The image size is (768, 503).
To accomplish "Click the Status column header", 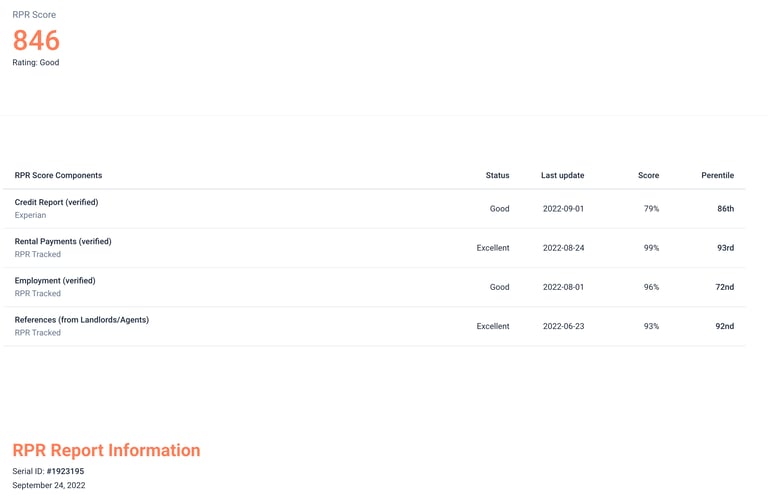I will 497,175.
